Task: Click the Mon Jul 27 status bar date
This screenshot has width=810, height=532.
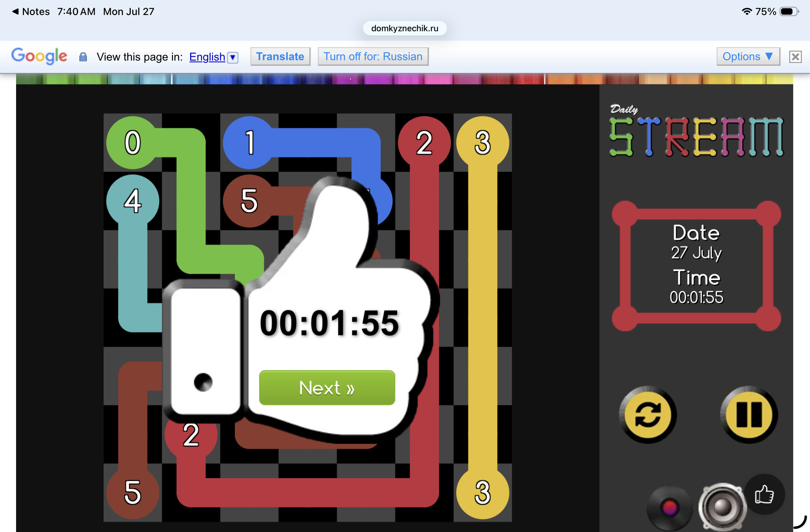Action: [129, 11]
